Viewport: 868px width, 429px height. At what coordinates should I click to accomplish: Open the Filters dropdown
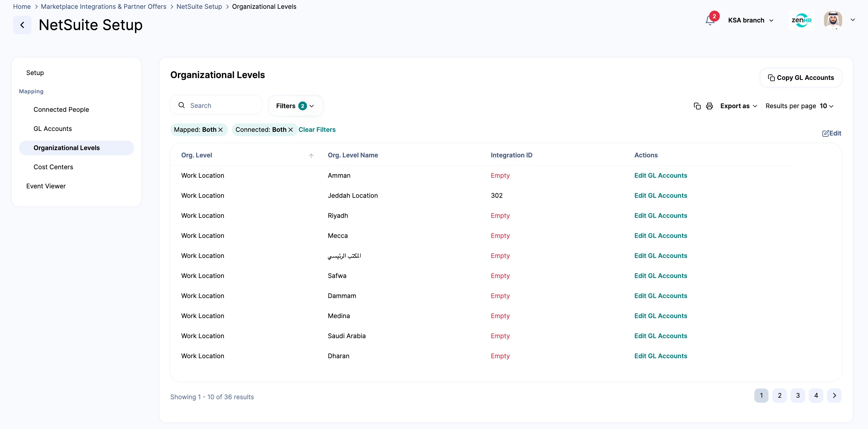pyautogui.click(x=295, y=106)
